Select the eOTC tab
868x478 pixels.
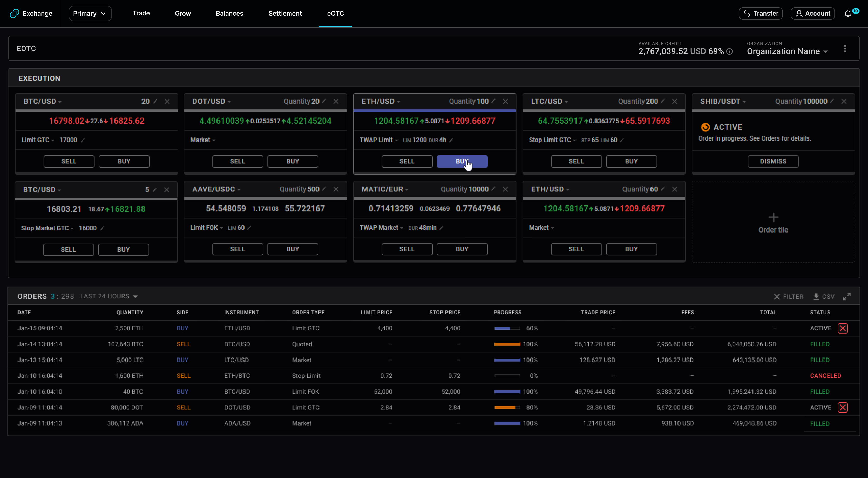(335, 14)
